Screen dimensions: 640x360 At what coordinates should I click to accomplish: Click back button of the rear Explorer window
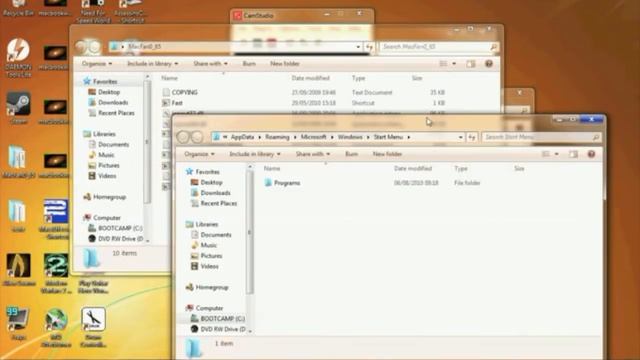click(81, 47)
